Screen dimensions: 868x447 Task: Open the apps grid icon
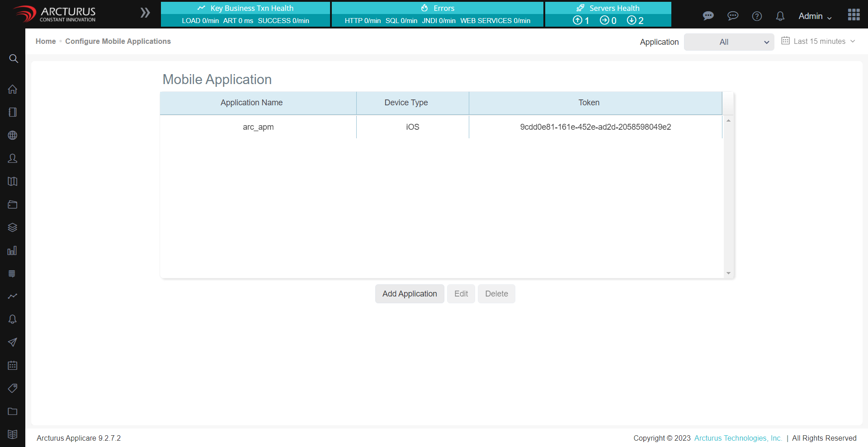tap(854, 15)
